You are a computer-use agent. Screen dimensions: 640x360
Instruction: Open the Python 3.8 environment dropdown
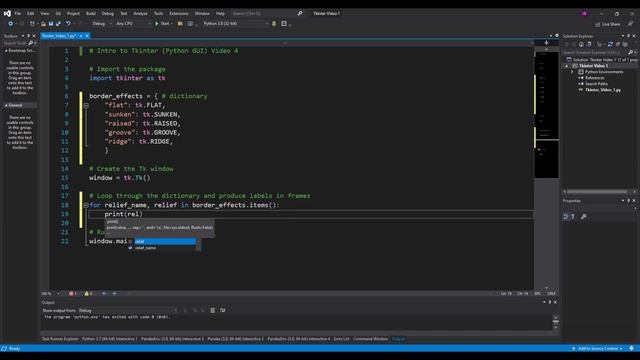pyautogui.click(x=236, y=24)
